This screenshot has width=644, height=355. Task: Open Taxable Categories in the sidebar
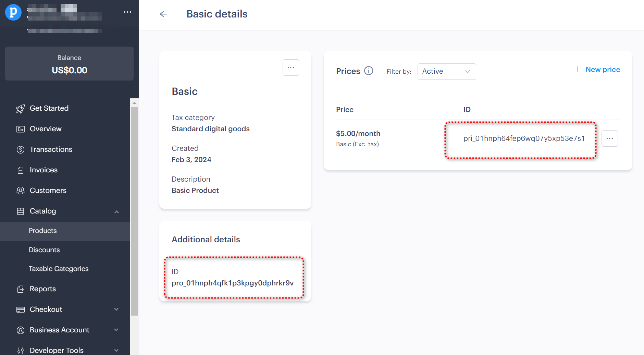[59, 269]
